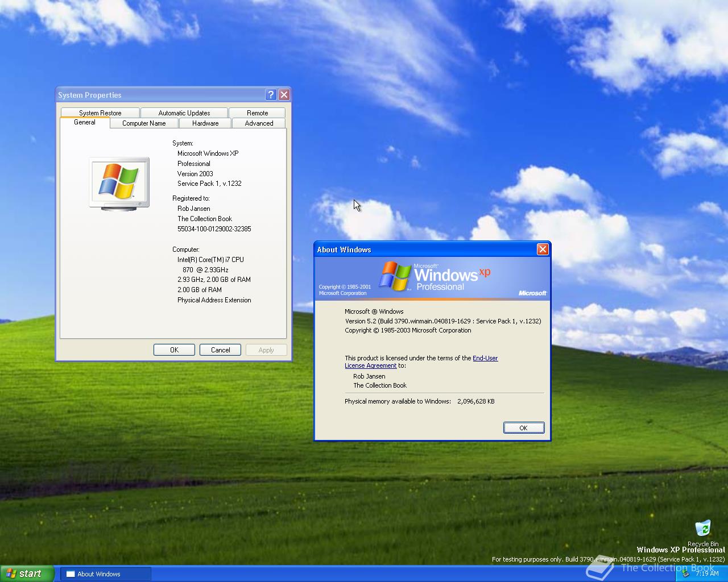The image size is (728, 582).
Task: Click the disabled Apply button in System Properties
Action: pos(266,350)
